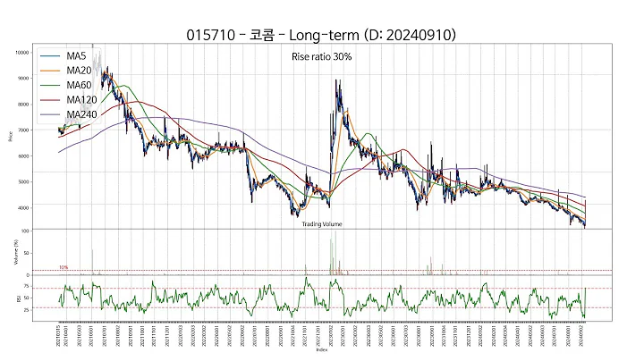Select the MA5 legend label
644x361 pixels.
pyautogui.click(x=76, y=55)
